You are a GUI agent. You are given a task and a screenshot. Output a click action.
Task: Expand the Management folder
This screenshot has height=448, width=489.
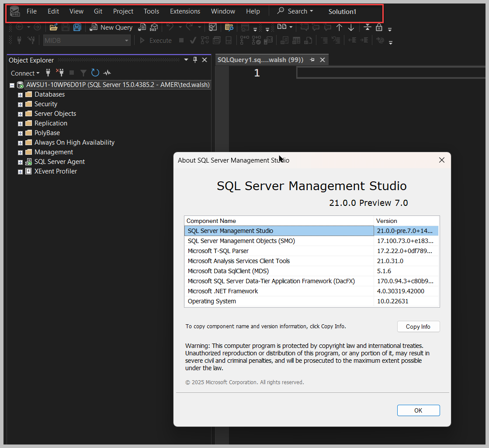tap(20, 153)
